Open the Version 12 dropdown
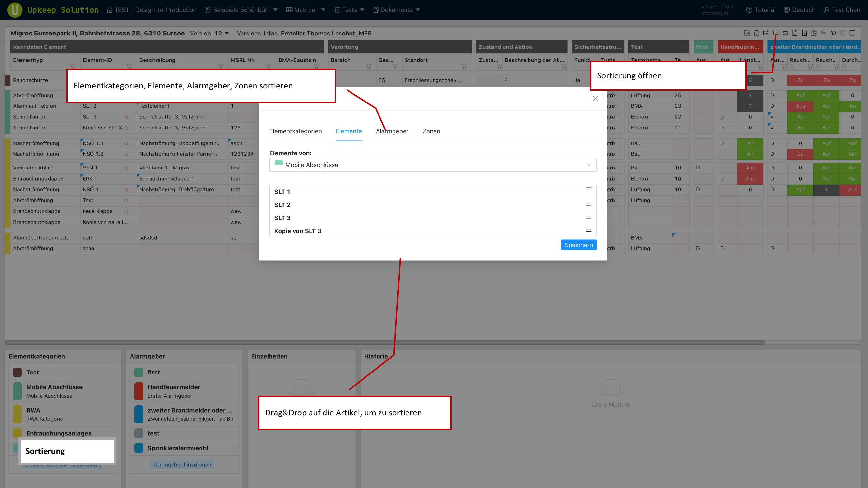This screenshot has height=488, width=868. [227, 33]
